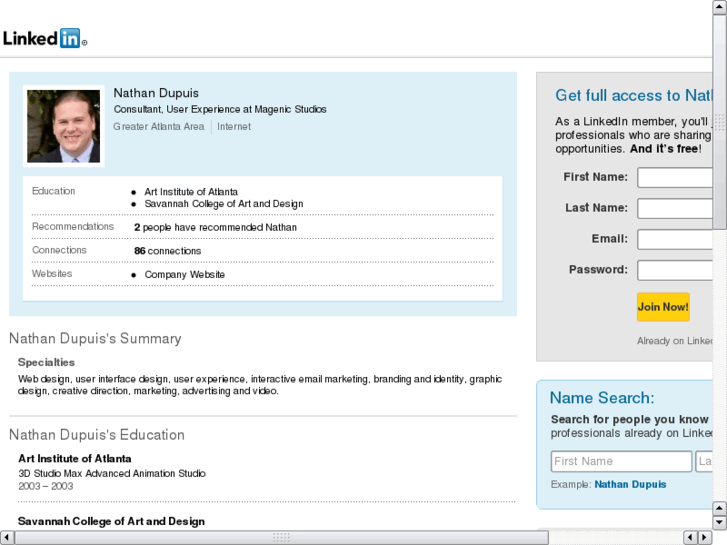Click '2 people have recommended Nathan'
This screenshot has height=545, width=727.
coord(215,227)
